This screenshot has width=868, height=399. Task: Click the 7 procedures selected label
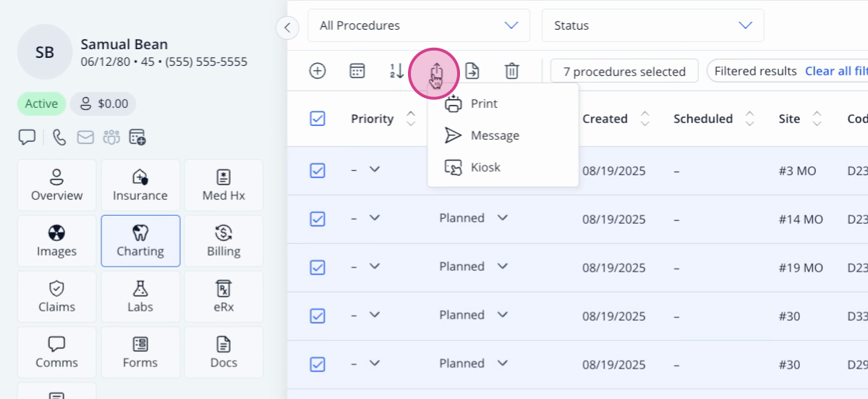click(x=624, y=71)
